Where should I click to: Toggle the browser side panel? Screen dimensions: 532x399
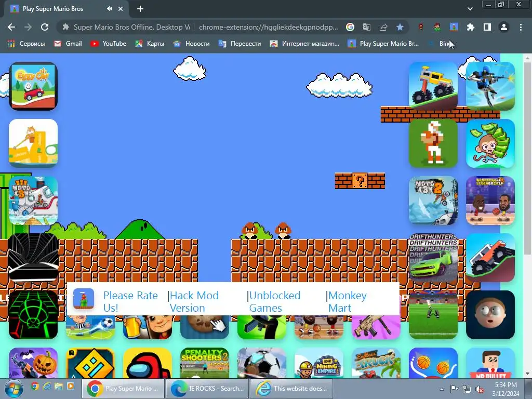(x=487, y=27)
